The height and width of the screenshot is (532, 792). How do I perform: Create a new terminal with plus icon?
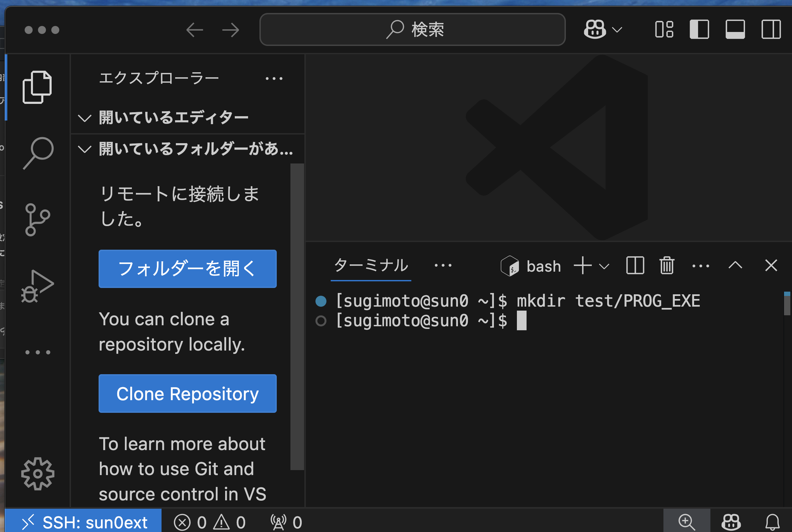(x=583, y=265)
